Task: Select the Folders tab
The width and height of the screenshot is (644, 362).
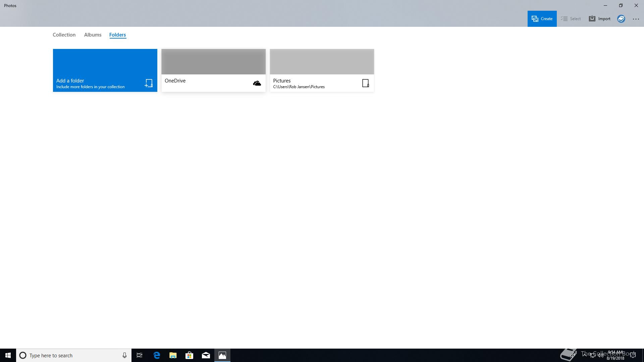Action: (117, 35)
